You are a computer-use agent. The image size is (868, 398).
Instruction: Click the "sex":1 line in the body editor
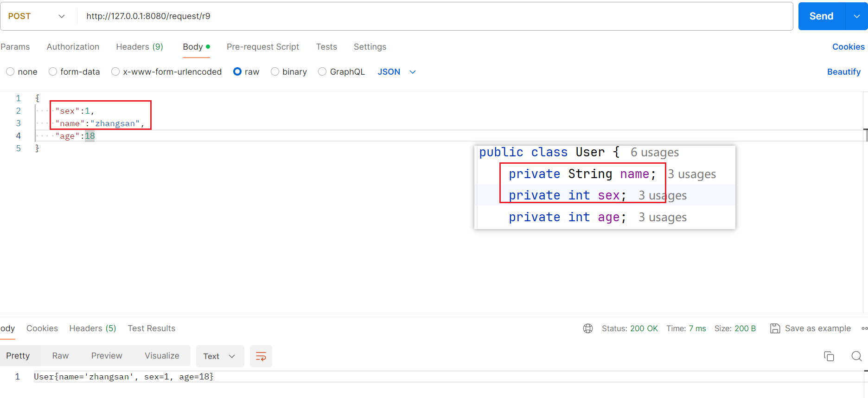pyautogui.click(x=75, y=111)
